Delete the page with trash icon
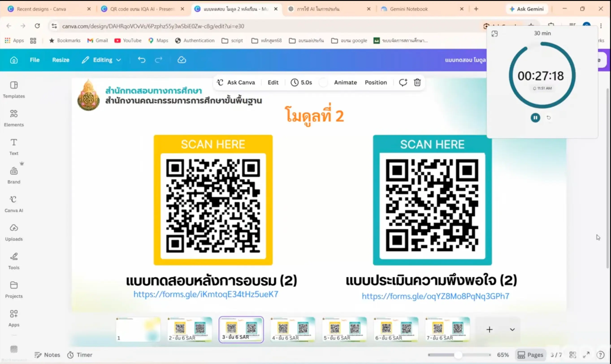The width and height of the screenshot is (611, 364). (417, 82)
